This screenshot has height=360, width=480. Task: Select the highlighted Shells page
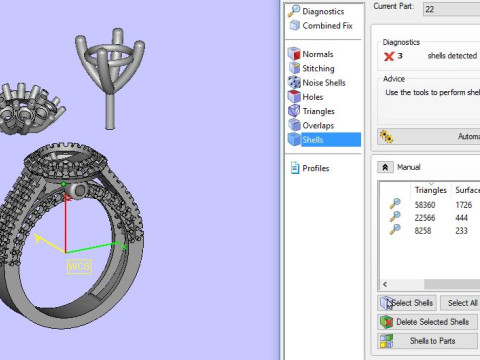pyautogui.click(x=324, y=140)
